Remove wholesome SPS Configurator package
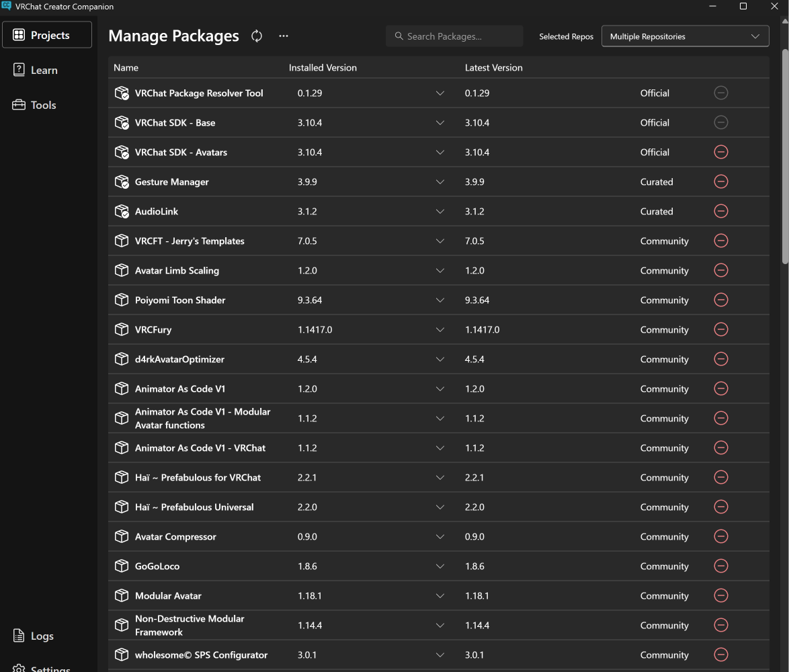Viewport: 789px width, 672px height. pyautogui.click(x=721, y=655)
